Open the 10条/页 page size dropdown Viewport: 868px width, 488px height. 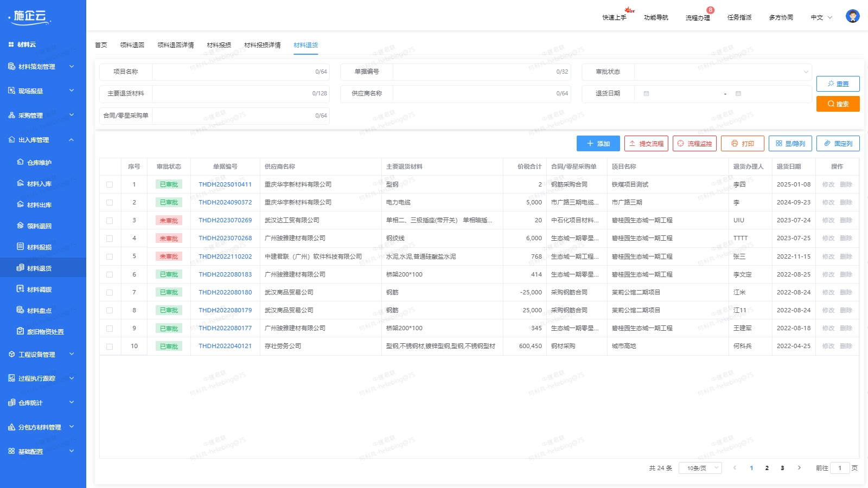tap(700, 468)
